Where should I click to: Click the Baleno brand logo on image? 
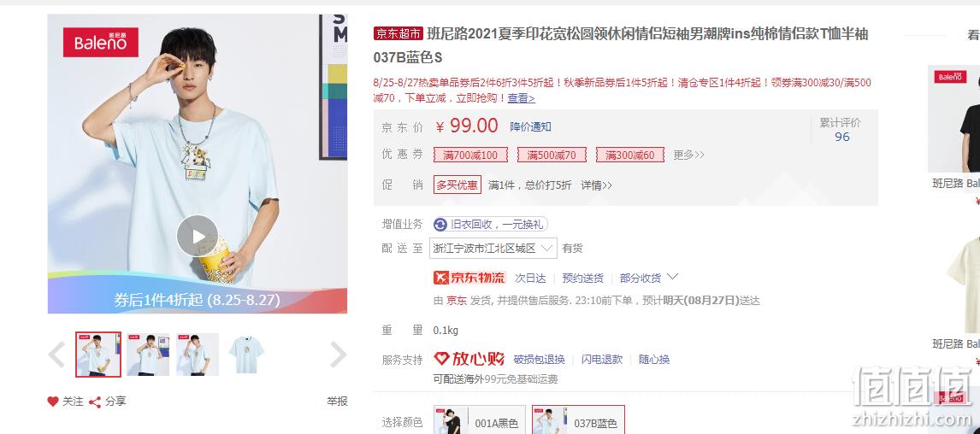click(x=101, y=43)
